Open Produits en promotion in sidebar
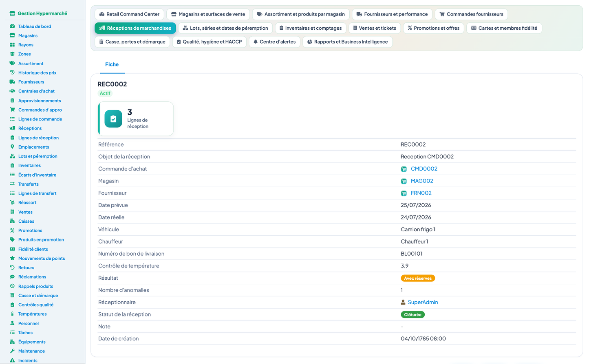589x364 pixels. (41, 240)
